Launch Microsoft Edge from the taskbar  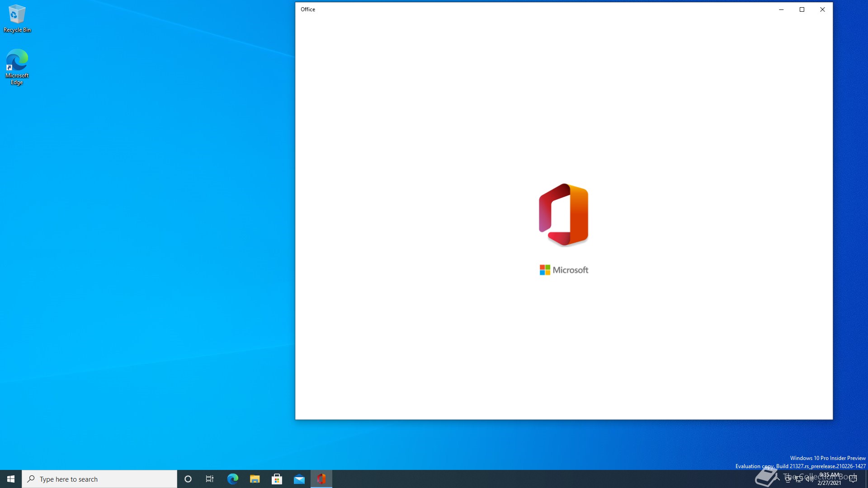232,479
